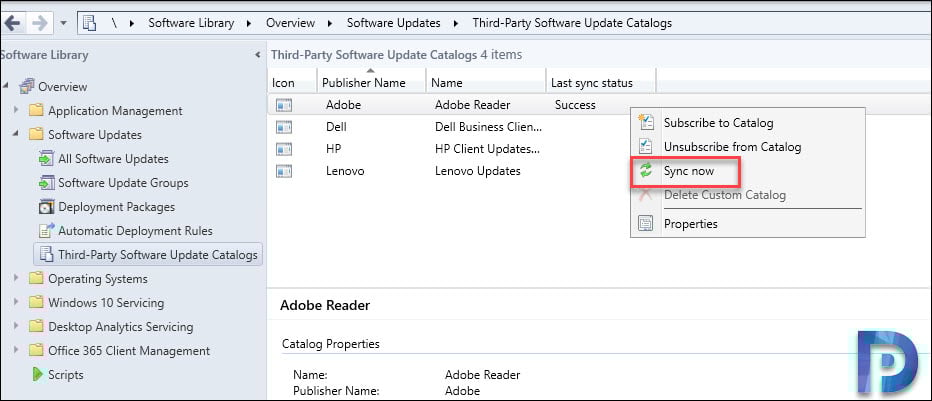Select Subscribe to Catalog menu entry
The image size is (932, 401).
(718, 123)
